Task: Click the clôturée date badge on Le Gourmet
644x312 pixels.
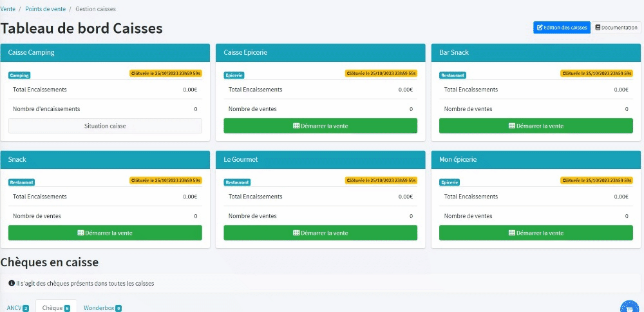Action: click(x=381, y=180)
